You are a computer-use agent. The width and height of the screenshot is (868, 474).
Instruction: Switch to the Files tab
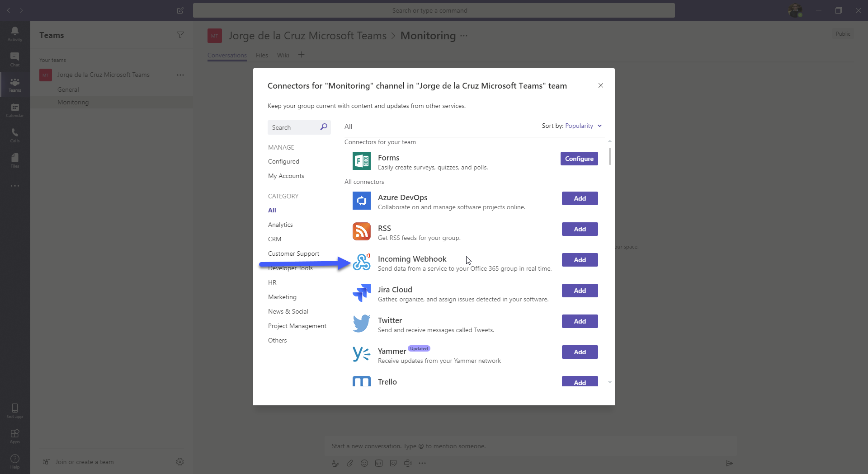pyautogui.click(x=262, y=55)
